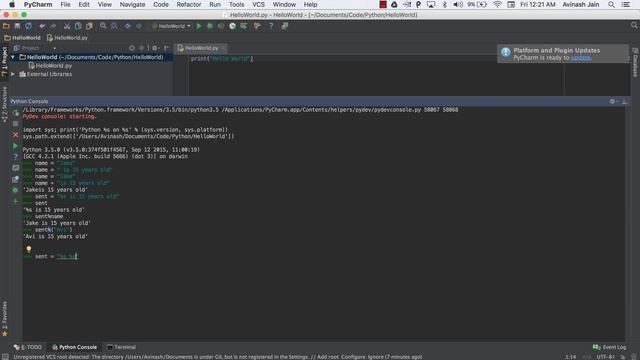Open Spotlight search in menu bar
640x360 pixels.
(611, 4)
